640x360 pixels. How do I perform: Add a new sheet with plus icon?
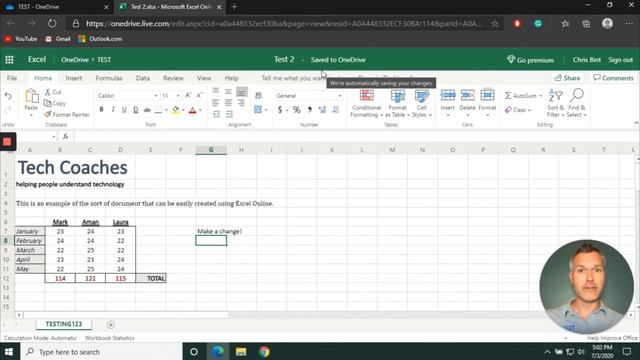coord(111,325)
